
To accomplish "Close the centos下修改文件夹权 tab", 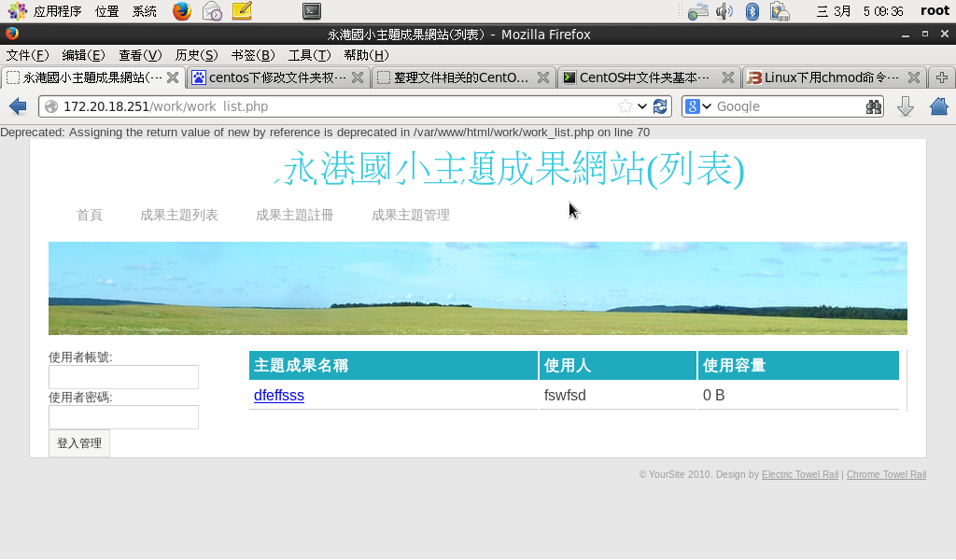I will (358, 77).
